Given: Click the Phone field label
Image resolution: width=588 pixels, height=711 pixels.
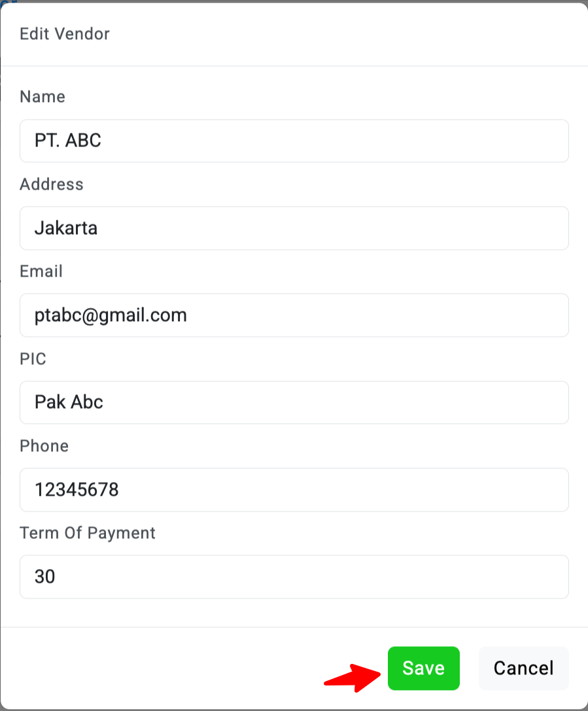Looking at the screenshot, I should point(44,446).
